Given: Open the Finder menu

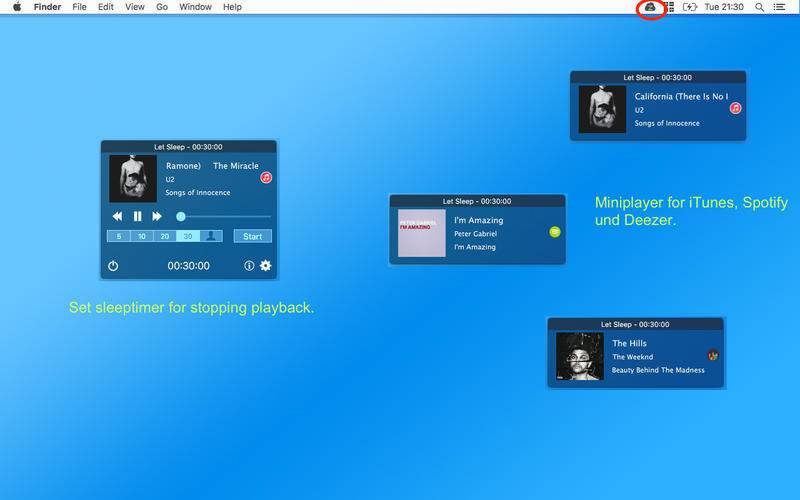Looking at the screenshot, I should [x=47, y=7].
